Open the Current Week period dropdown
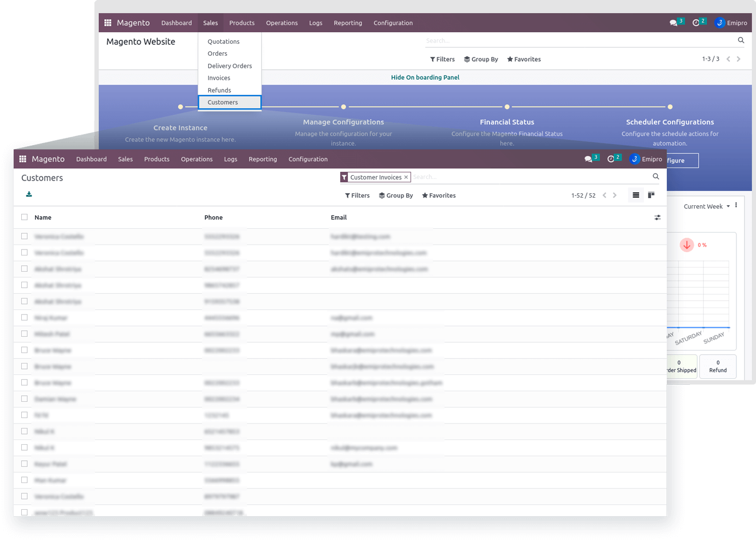Viewport: 756px width, 542px height. click(x=706, y=206)
